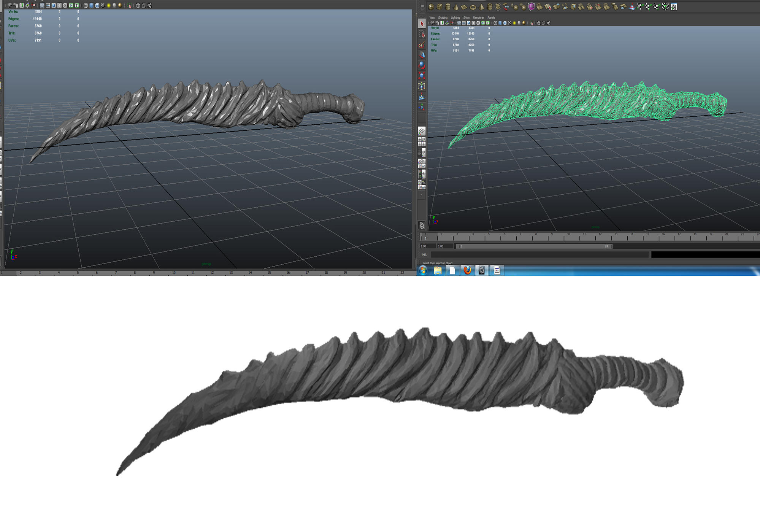Activate the Show Manipulator tool
This screenshot has height=532, width=760.
click(422, 107)
